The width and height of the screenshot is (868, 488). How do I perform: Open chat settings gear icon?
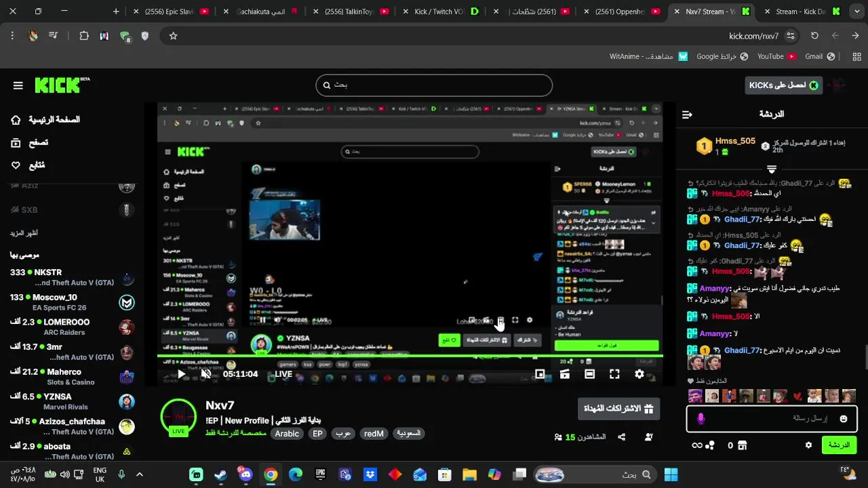[x=808, y=445]
